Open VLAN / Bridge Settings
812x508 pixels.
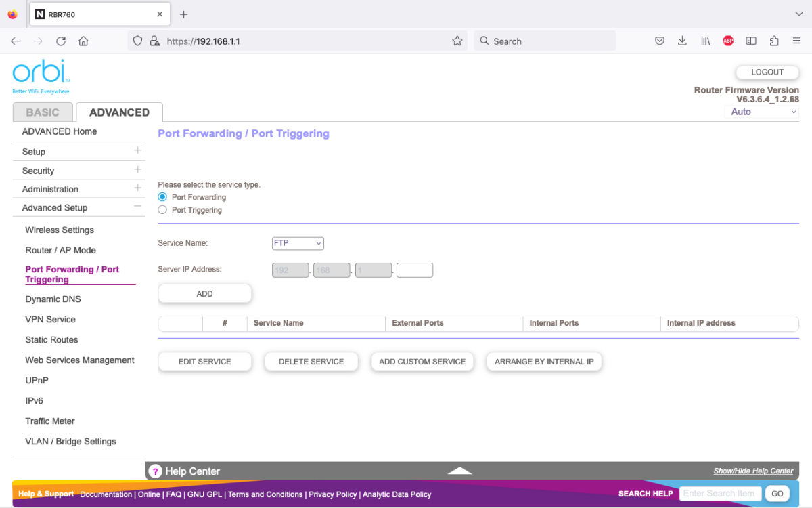pyautogui.click(x=70, y=441)
